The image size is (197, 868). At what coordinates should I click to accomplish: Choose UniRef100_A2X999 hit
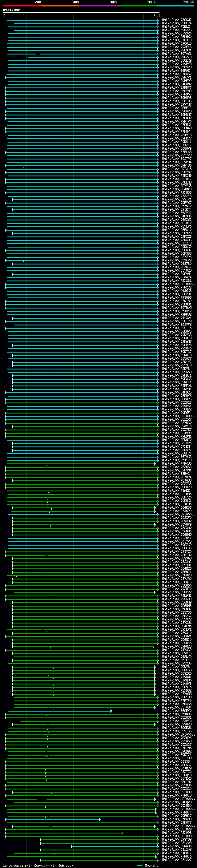(x=177, y=433)
